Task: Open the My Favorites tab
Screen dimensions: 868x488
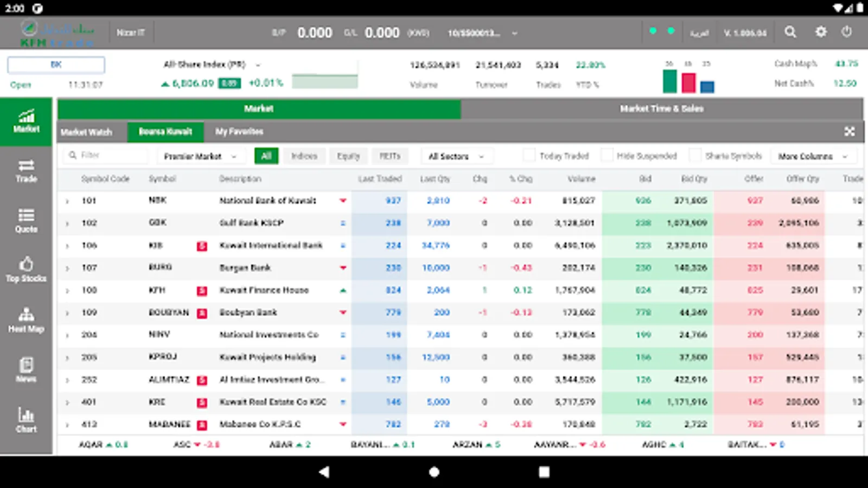Action: (x=239, y=132)
